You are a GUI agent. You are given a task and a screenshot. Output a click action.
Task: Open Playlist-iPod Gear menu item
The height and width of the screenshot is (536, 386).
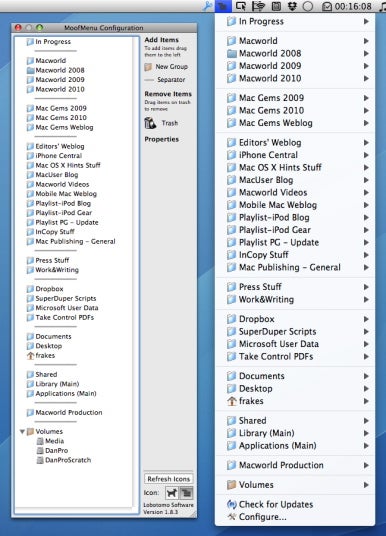click(x=295, y=230)
